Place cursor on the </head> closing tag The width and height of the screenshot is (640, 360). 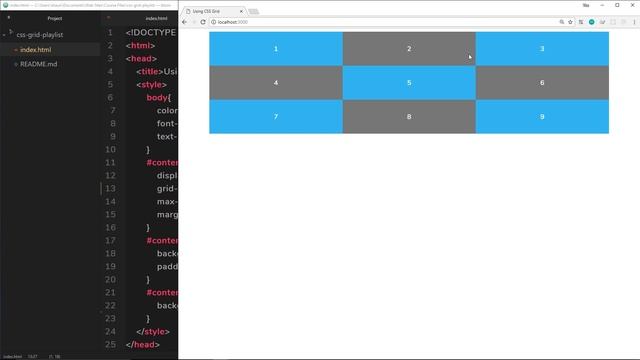(x=143, y=344)
